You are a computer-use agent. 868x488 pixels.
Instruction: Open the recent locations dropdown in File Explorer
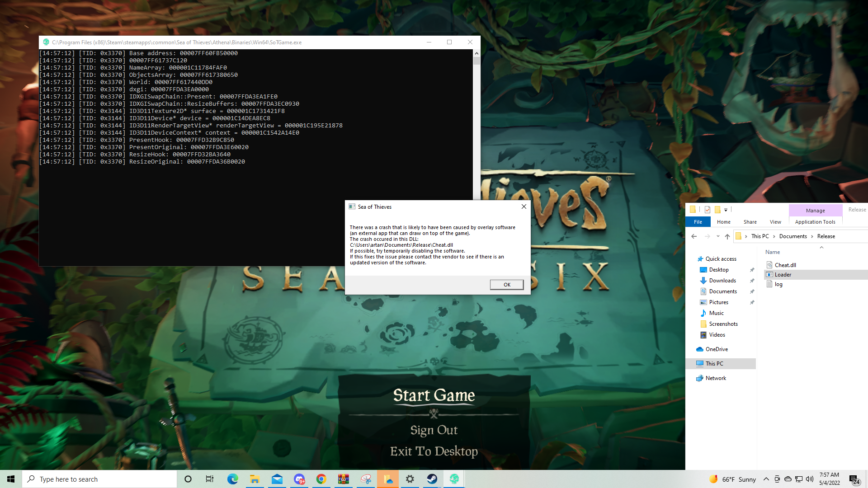(x=718, y=236)
